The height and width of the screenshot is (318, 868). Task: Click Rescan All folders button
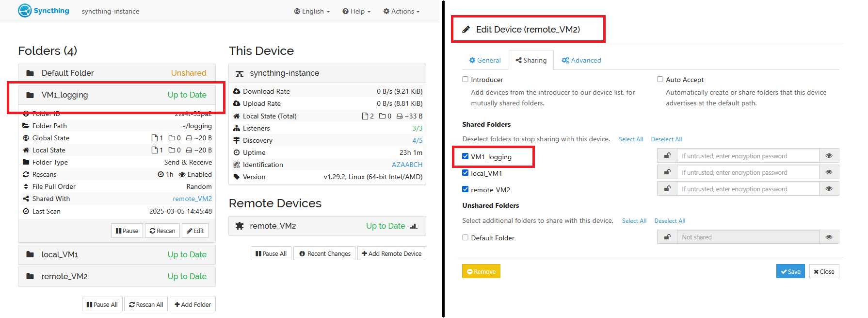click(146, 304)
